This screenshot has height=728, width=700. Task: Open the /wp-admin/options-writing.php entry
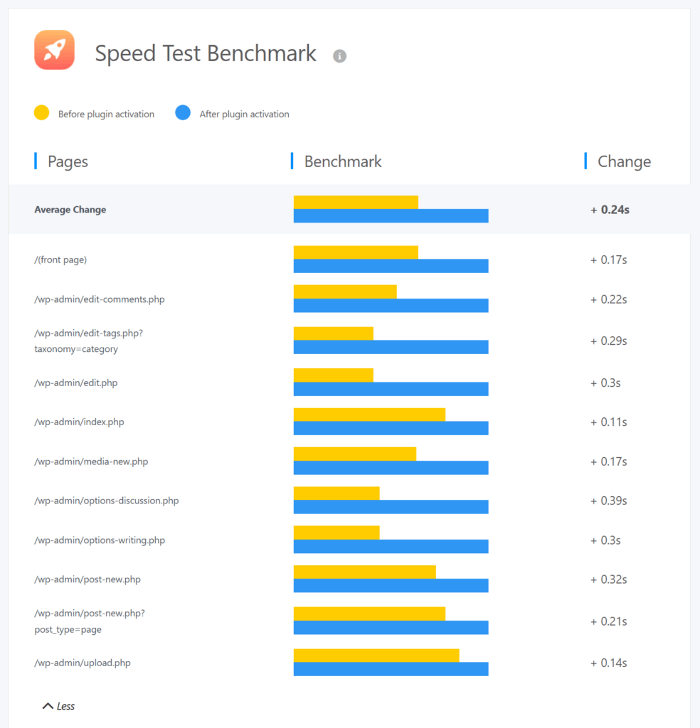click(99, 540)
